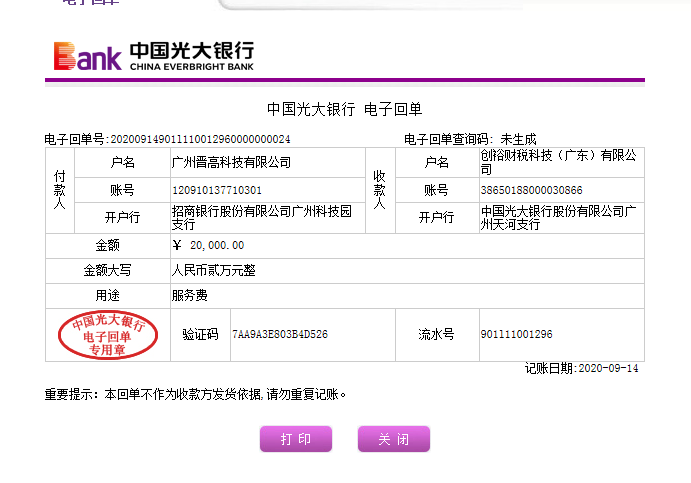Select serial number 901111001296
The width and height of the screenshot is (691, 483).
click(516, 334)
